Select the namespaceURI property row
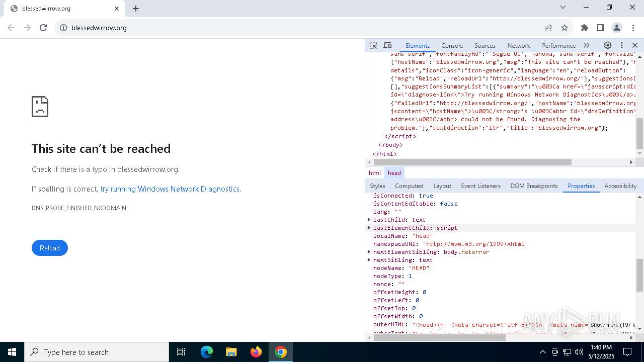Viewport: 644px width, 362px height. [x=501, y=244]
